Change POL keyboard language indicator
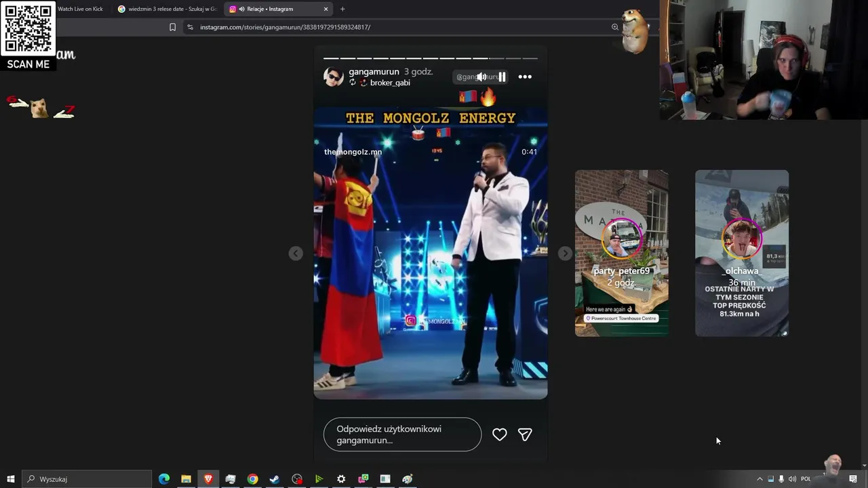The height and width of the screenshot is (488, 868). coord(806,479)
